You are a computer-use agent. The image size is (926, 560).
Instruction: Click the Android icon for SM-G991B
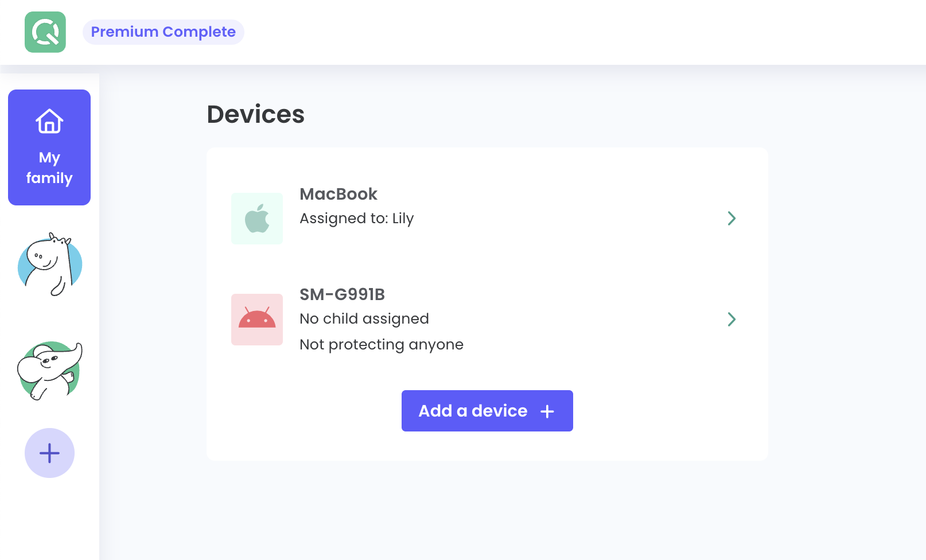[257, 320]
